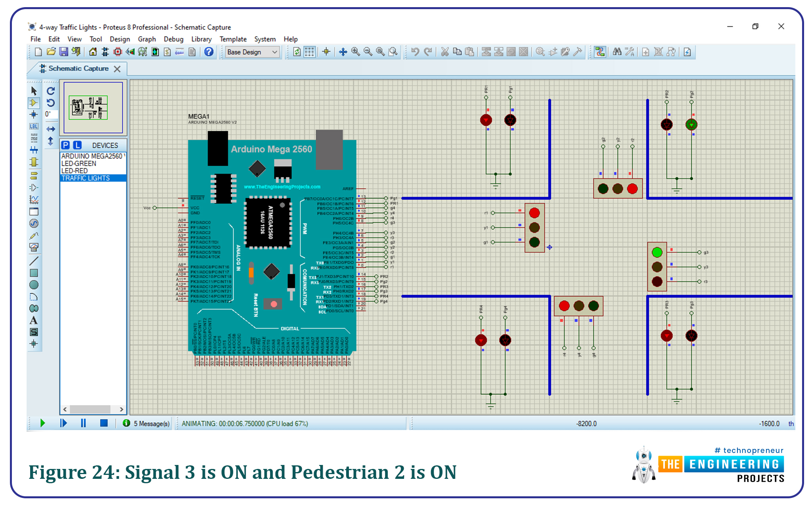Viewport: 812px width, 509px height.
Task: Click the New Project icon
Action: pos(38,52)
